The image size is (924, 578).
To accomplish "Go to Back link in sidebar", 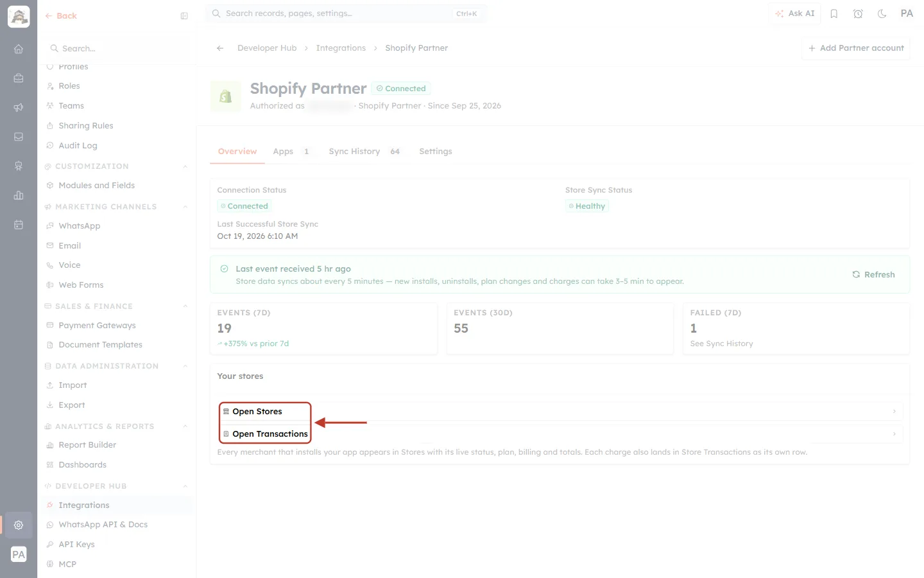I will point(61,16).
